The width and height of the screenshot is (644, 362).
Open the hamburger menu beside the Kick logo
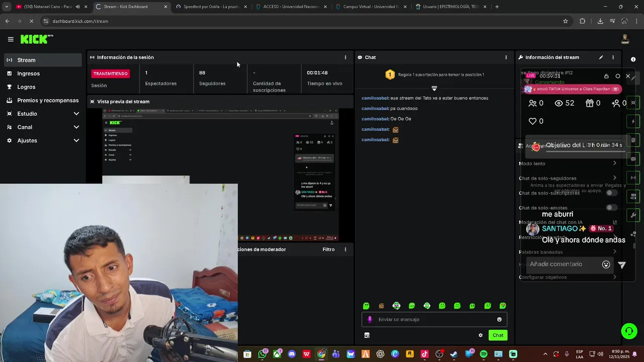pos(11,39)
